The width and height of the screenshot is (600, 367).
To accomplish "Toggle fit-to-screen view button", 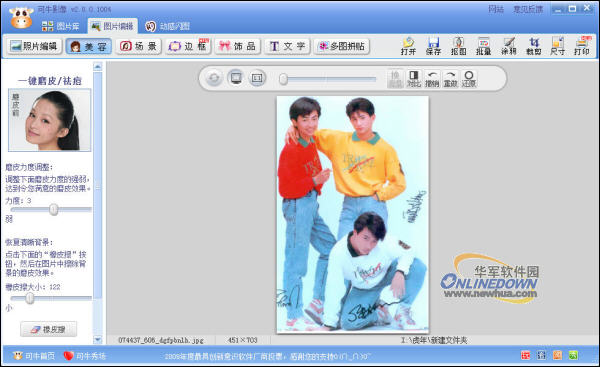I will [236, 78].
